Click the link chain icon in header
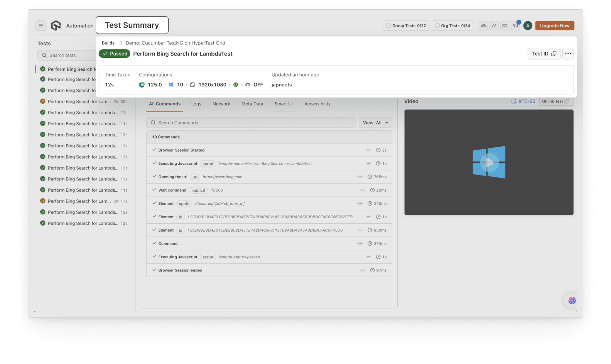 (x=505, y=26)
